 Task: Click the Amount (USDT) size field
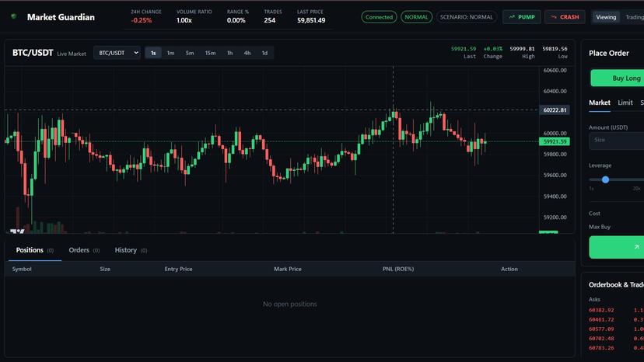[616, 140]
